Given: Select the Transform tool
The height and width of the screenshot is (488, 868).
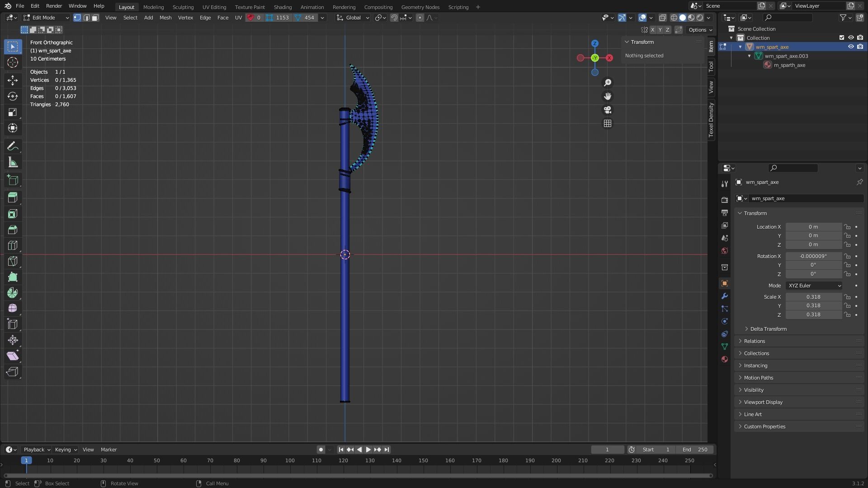Looking at the screenshot, I should (13, 128).
